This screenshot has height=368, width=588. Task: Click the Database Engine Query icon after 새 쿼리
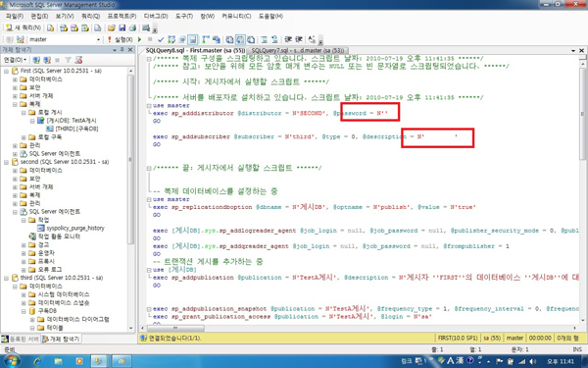coord(50,27)
